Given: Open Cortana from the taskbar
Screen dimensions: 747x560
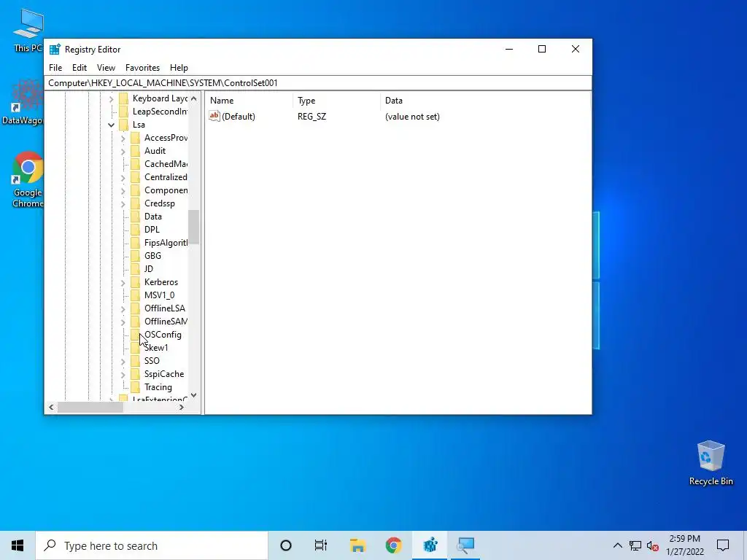Looking at the screenshot, I should pos(286,545).
